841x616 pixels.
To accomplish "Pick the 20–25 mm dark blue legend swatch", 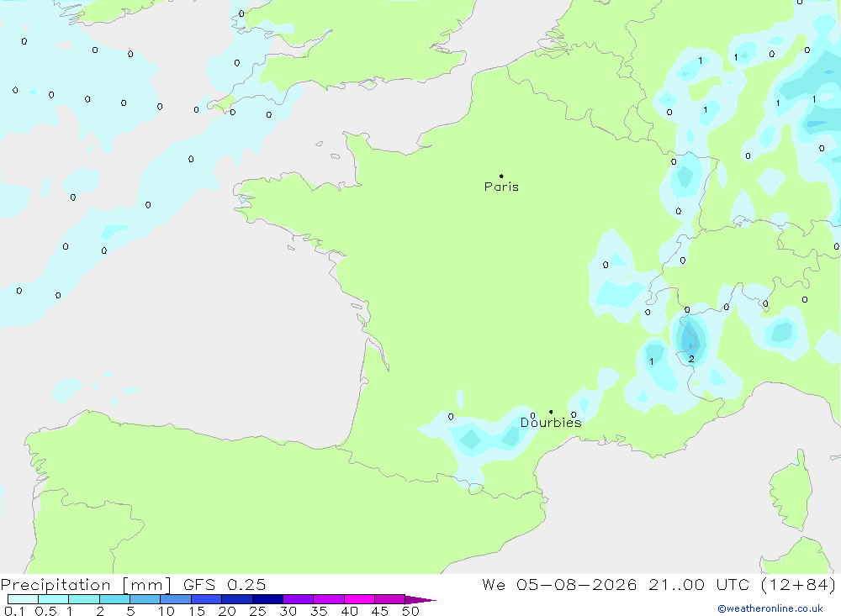I will [236, 599].
